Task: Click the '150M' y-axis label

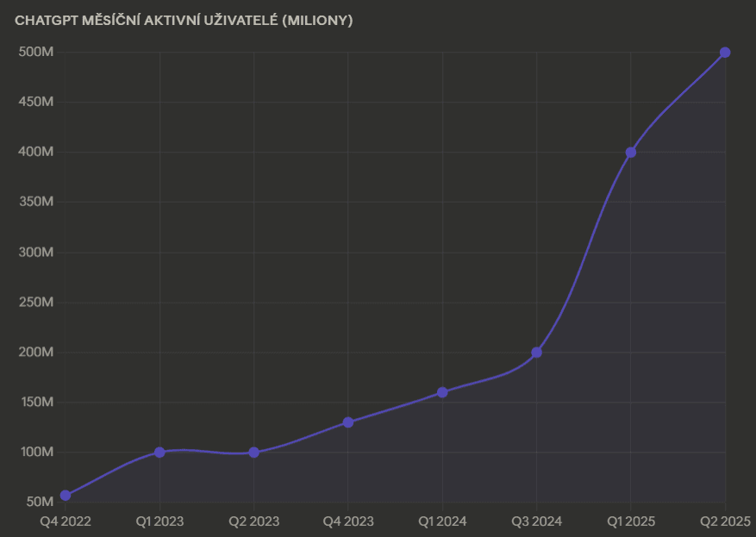Action: [x=37, y=402]
